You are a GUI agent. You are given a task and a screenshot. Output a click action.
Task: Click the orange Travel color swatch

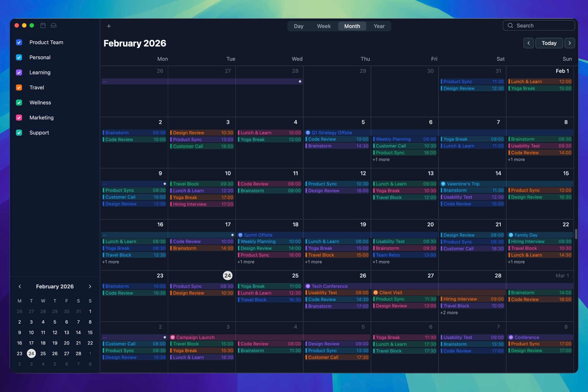(19, 88)
